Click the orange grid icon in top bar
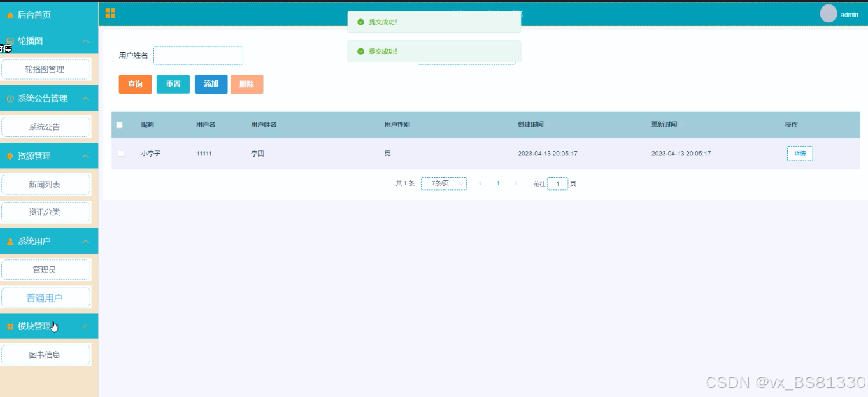The image size is (868, 397). [110, 13]
